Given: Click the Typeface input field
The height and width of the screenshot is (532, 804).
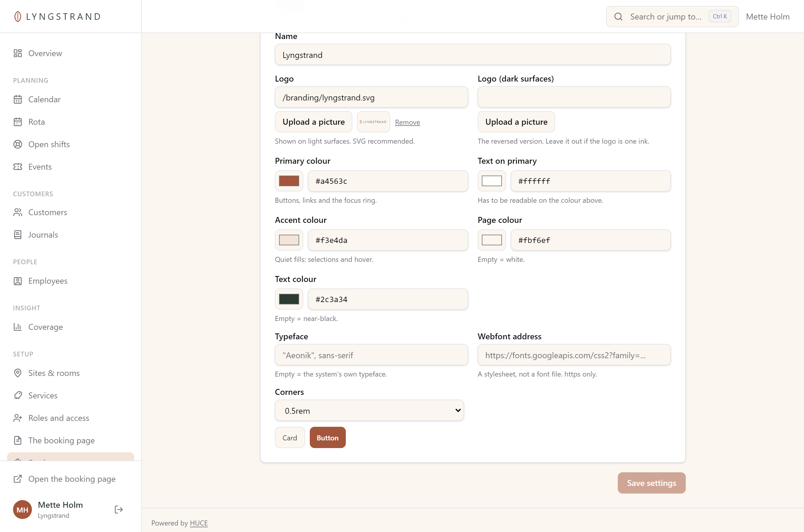Looking at the screenshot, I should click(x=371, y=355).
